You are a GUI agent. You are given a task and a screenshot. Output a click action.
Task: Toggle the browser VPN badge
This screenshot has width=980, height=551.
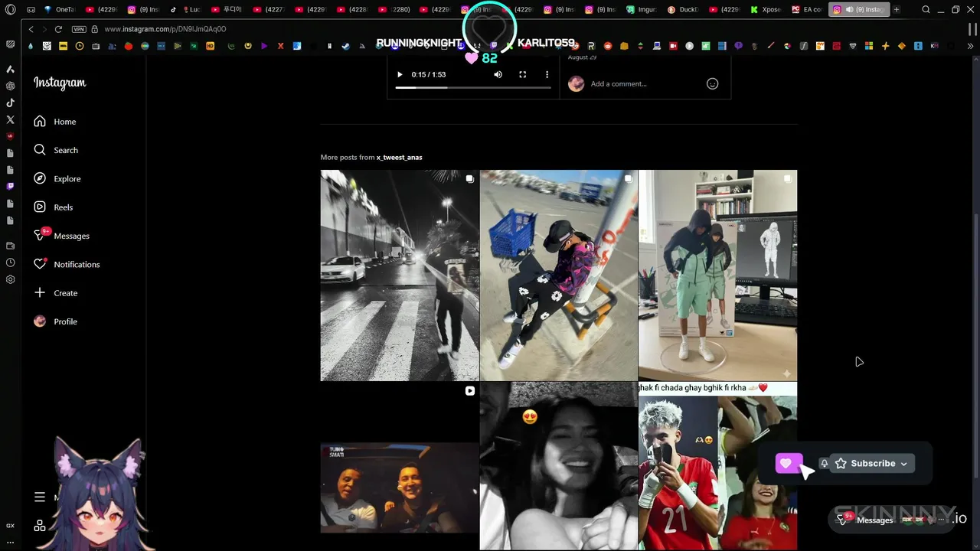(79, 29)
